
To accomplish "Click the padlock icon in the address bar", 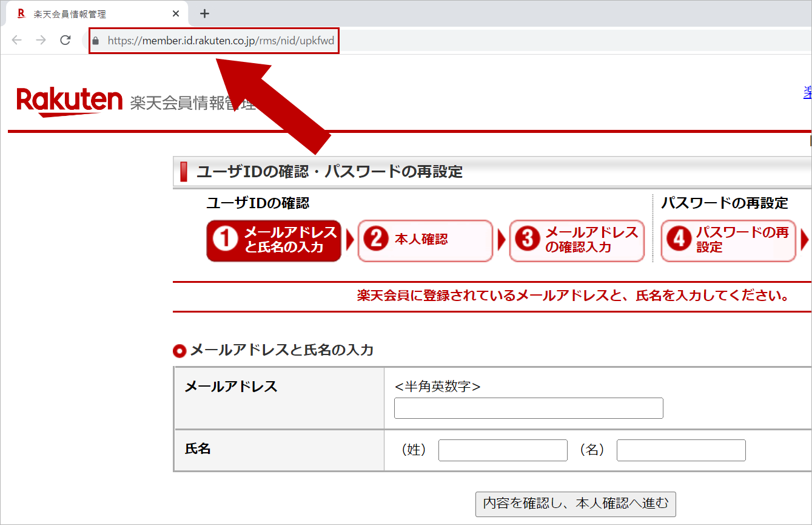I will pyautogui.click(x=95, y=40).
